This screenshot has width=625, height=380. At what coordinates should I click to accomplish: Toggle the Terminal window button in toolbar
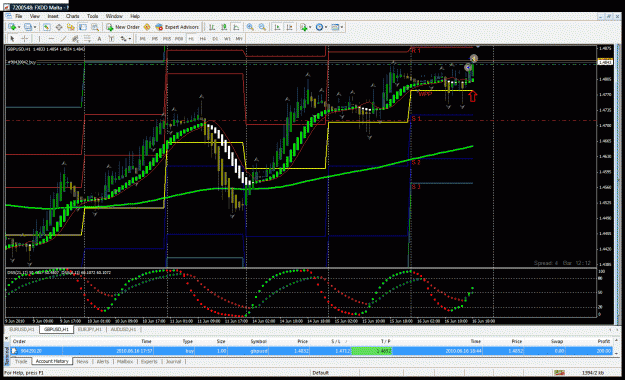(83, 27)
